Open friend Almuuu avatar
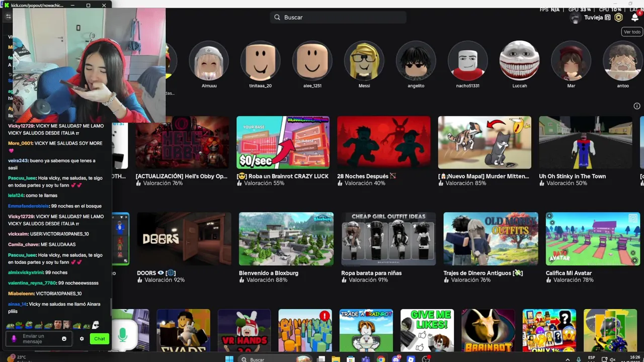Screen dimensions: 644x362 coord(209,61)
